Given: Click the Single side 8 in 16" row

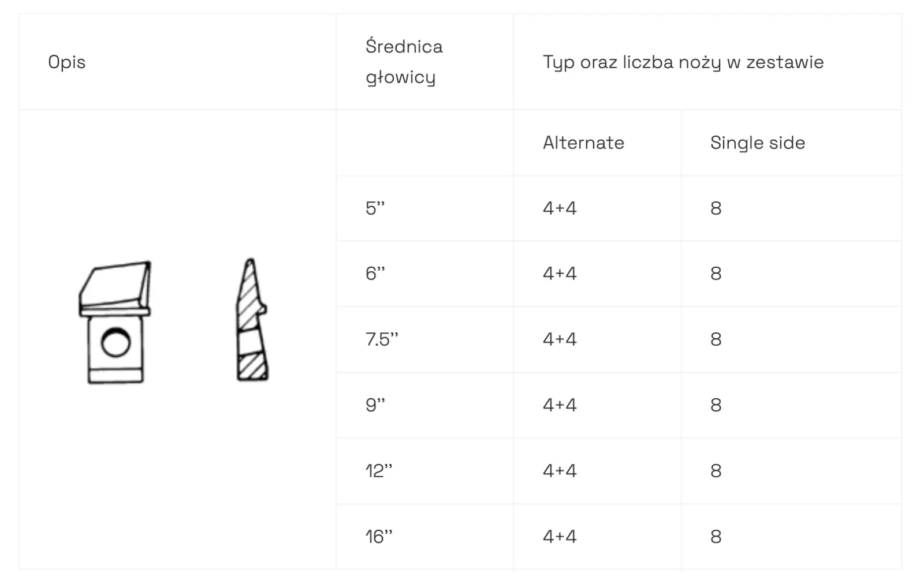Looking at the screenshot, I should 716,536.
